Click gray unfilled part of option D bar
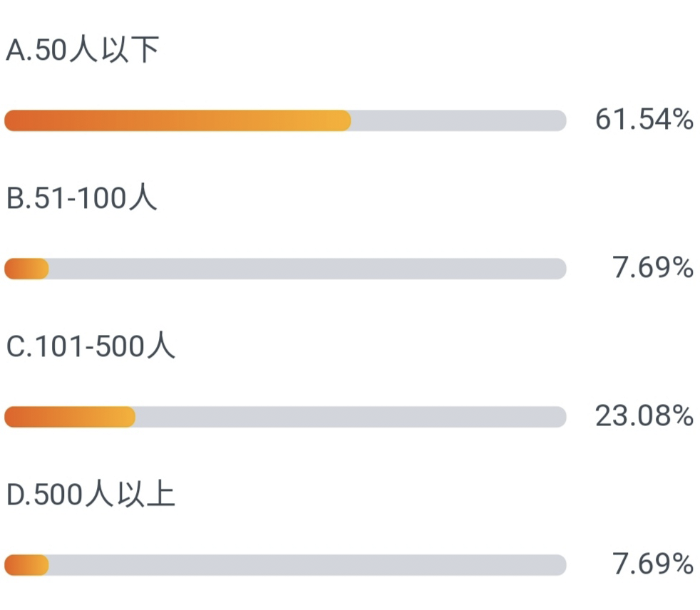The image size is (700, 610). click(x=308, y=565)
